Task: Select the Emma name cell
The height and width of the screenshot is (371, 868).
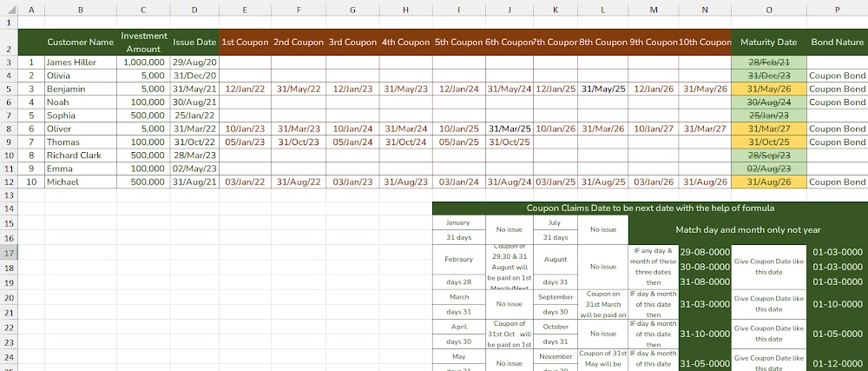Action: (80, 169)
